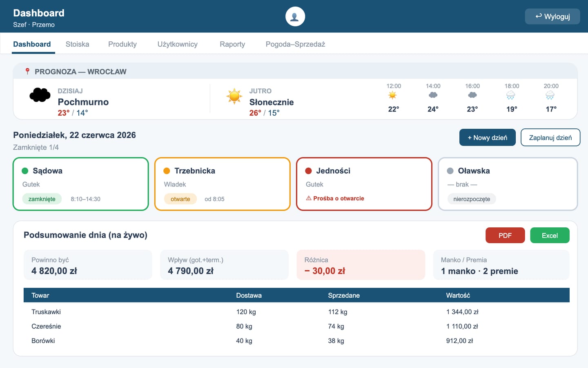
Task: Open the Użytkownicy tab
Action: pos(178,44)
